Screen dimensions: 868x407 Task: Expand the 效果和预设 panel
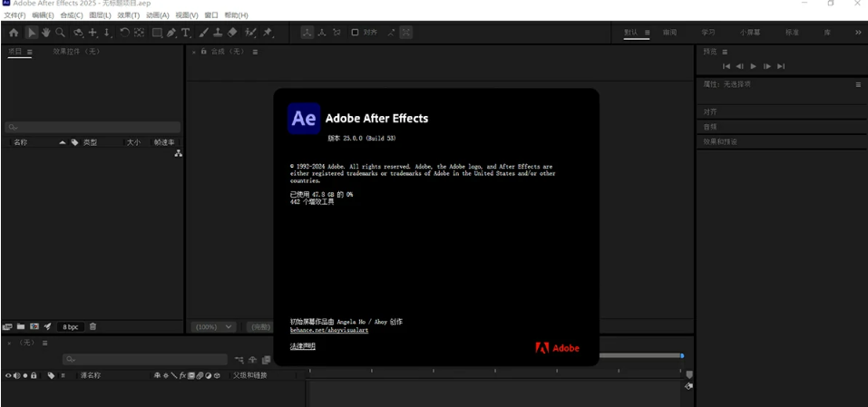point(720,141)
